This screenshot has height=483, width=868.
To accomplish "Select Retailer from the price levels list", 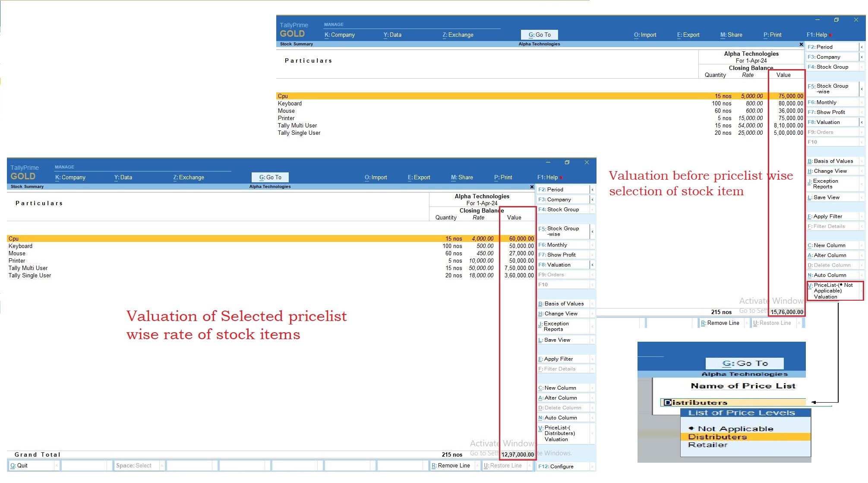I will [x=708, y=444].
